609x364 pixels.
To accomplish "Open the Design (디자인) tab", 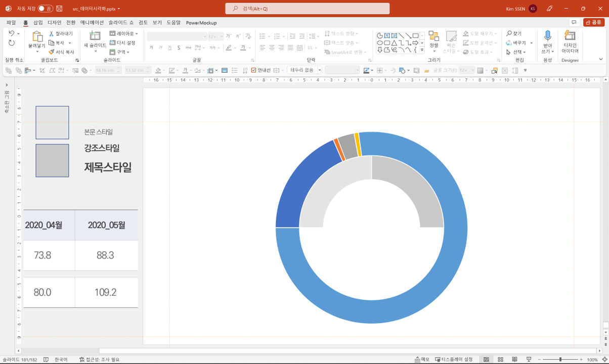I will tap(54, 23).
